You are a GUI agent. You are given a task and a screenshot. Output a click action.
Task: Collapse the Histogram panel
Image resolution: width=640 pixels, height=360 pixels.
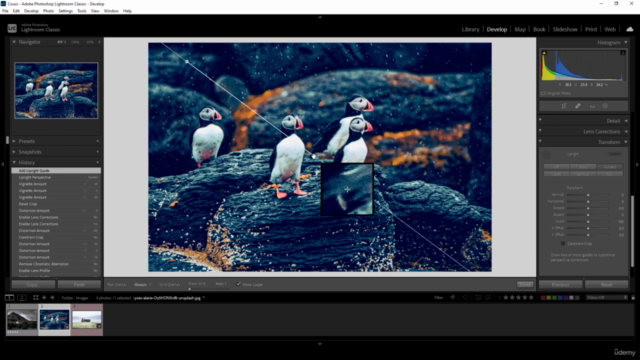[626, 42]
